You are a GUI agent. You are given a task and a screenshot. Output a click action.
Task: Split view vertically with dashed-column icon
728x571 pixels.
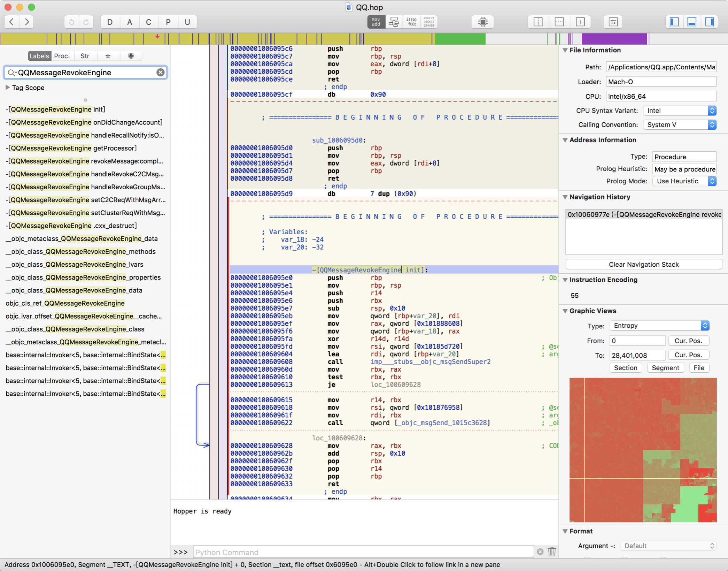538,22
